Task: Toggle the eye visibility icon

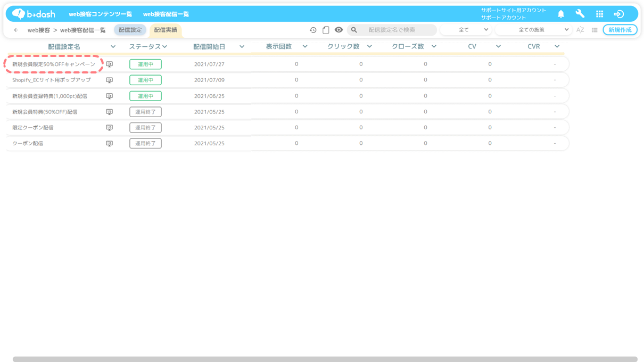Action: [x=338, y=30]
